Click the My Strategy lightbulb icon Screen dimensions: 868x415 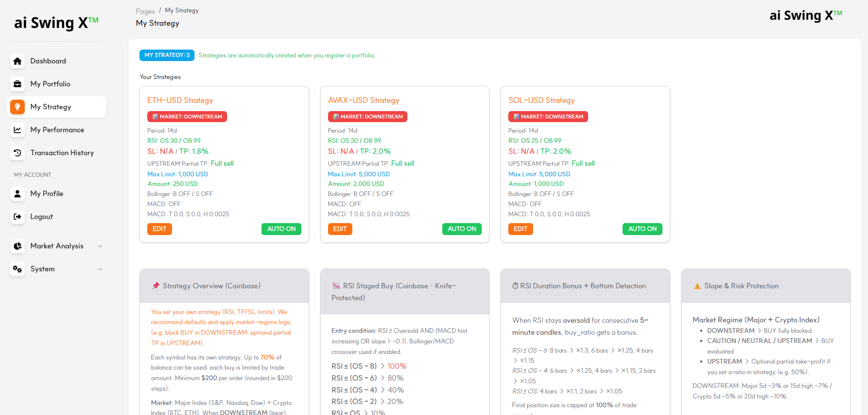17,107
